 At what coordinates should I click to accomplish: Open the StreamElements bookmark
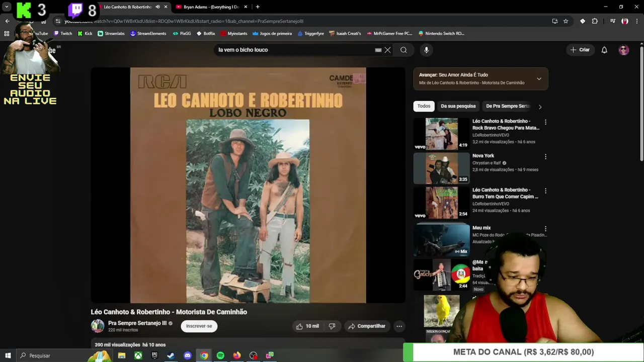[x=148, y=34]
